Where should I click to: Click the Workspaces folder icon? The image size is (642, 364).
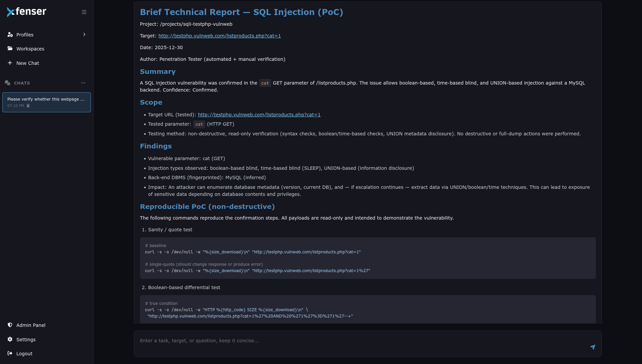(10, 48)
